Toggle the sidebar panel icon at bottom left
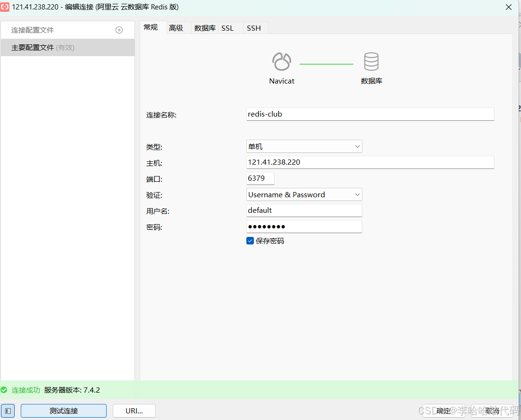This screenshot has height=420, width=521. point(8,411)
